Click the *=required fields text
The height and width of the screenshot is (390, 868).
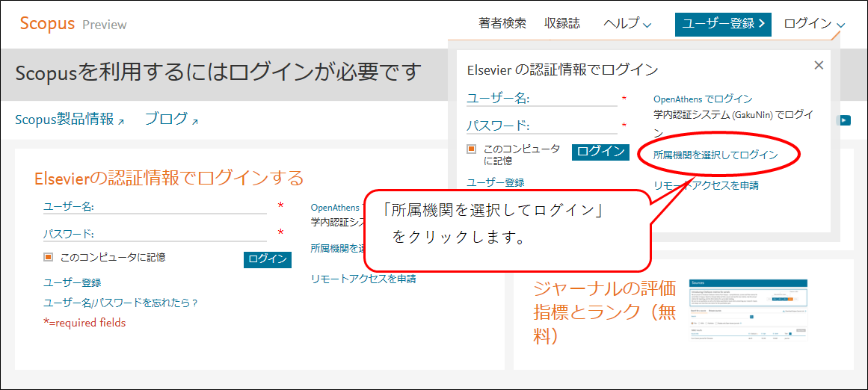[x=84, y=323]
